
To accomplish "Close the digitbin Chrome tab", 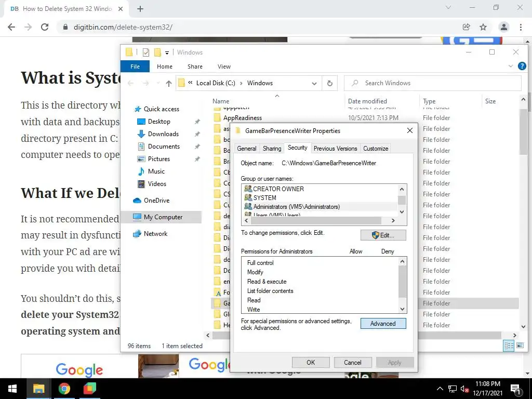I will click(121, 9).
